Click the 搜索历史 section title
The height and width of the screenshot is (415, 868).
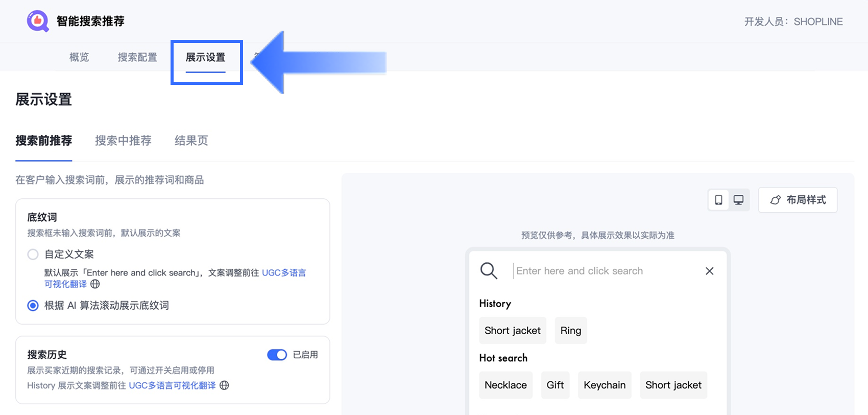click(x=47, y=355)
